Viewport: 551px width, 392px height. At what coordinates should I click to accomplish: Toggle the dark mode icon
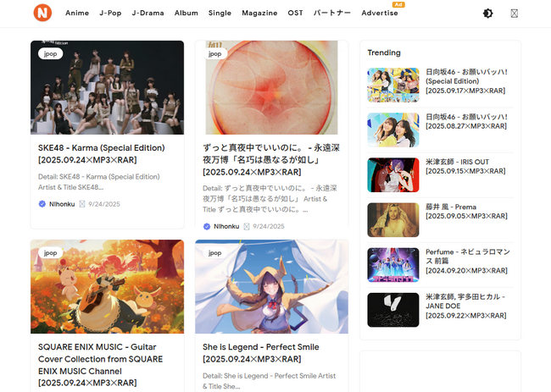(x=487, y=14)
